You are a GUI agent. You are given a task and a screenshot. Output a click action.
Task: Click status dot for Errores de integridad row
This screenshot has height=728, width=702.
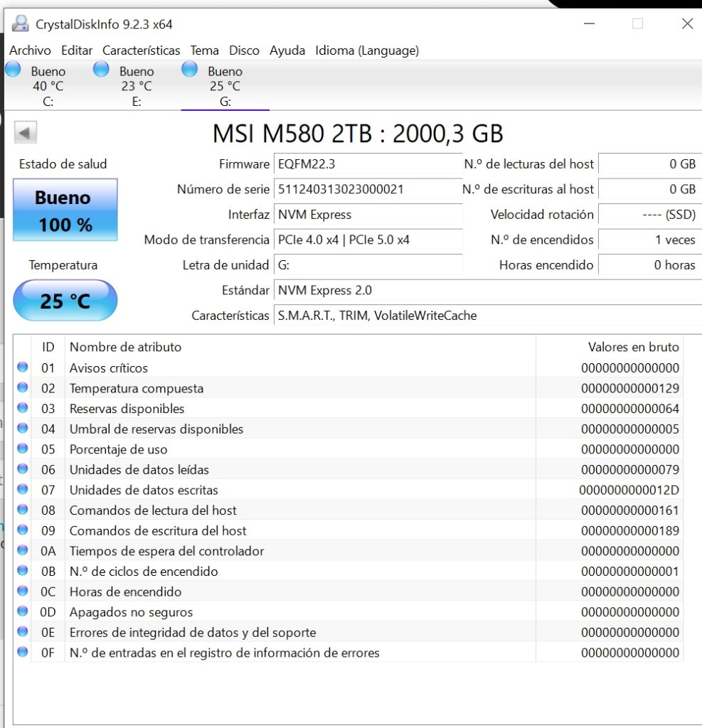[22, 631]
